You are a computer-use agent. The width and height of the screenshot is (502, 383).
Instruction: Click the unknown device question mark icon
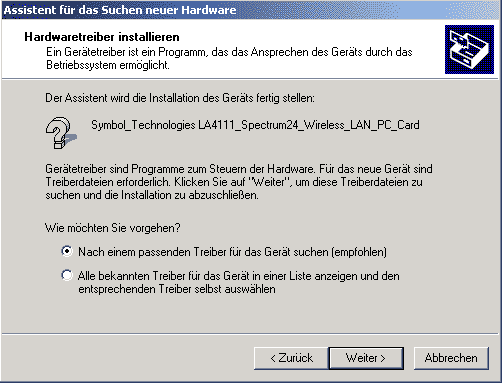[61, 133]
